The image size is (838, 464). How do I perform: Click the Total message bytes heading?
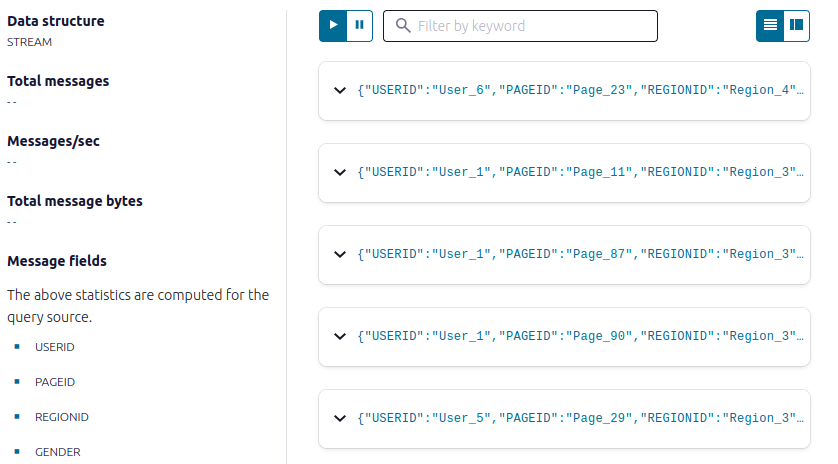point(75,201)
